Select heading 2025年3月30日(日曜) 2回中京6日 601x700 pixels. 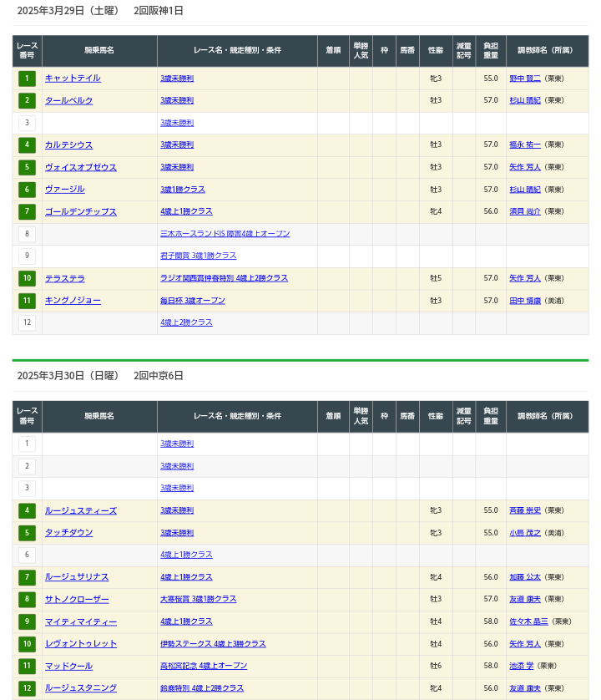pos(100,376)
